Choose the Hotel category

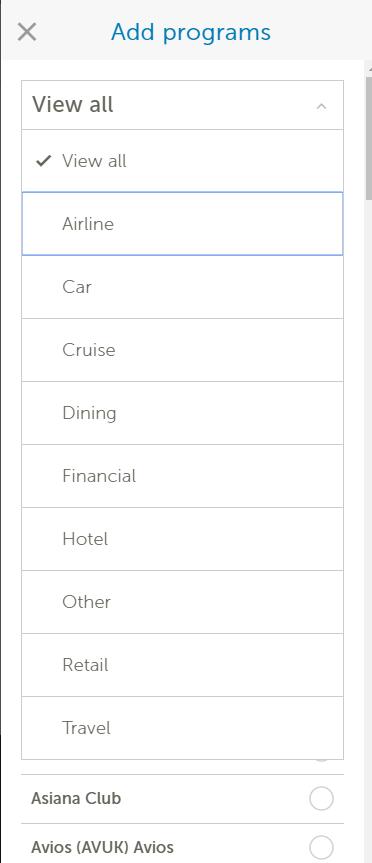tap(182, 539)
